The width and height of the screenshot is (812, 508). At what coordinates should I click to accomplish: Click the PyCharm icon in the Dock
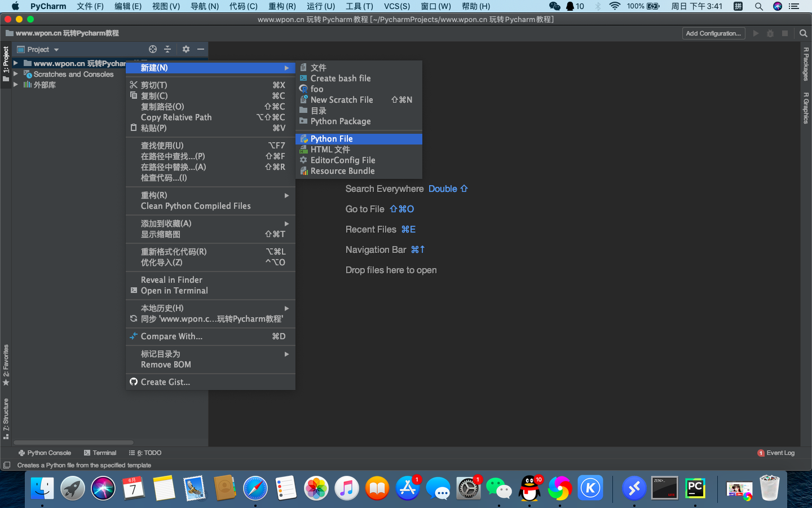[695, 488]
